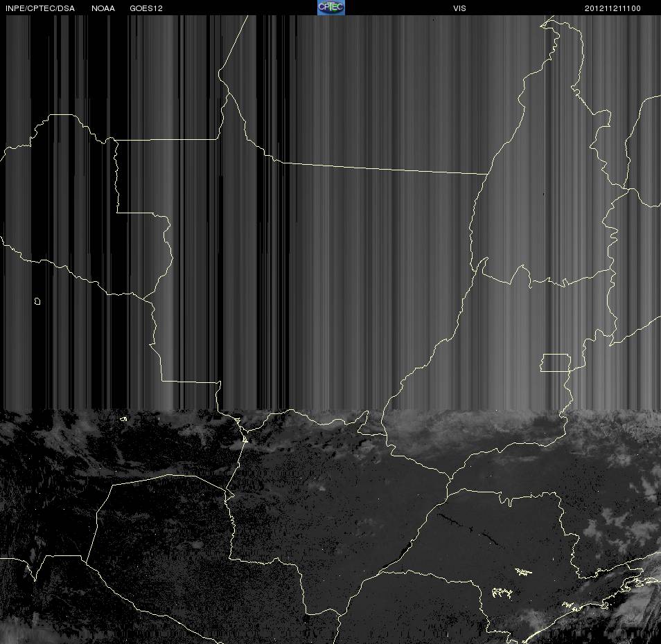661x644 pixels.
Task: Click the INPE/CPTEC/DSA header text
Action: (x=40, y=8)
